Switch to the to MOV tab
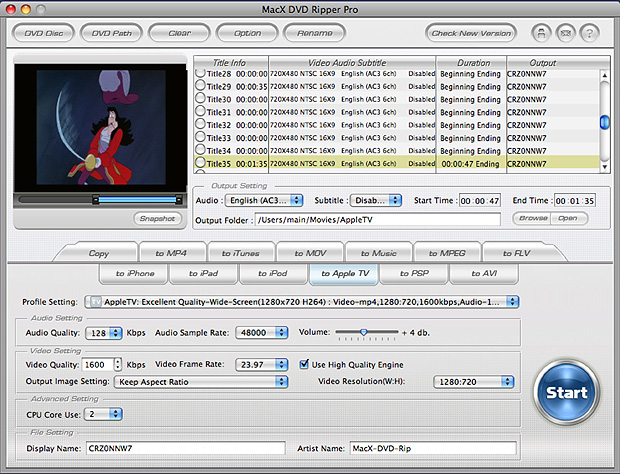The image size is (620, 474). point(310,253)
